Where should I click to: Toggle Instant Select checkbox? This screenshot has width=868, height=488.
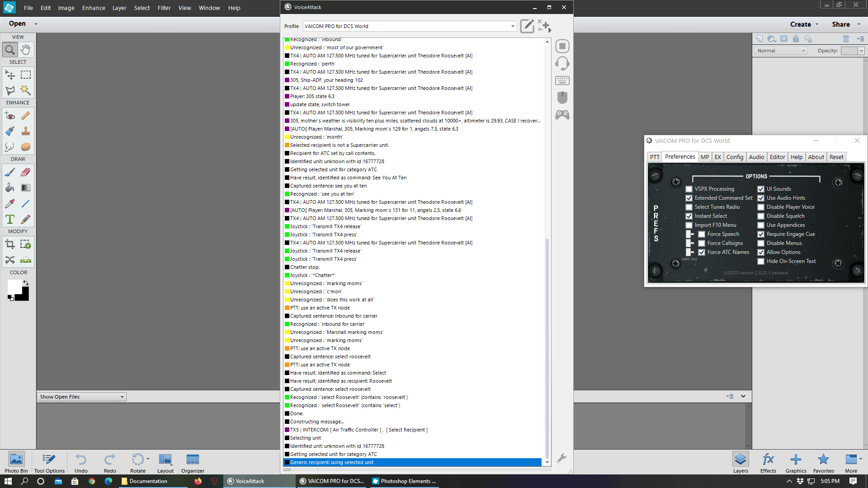689,216
